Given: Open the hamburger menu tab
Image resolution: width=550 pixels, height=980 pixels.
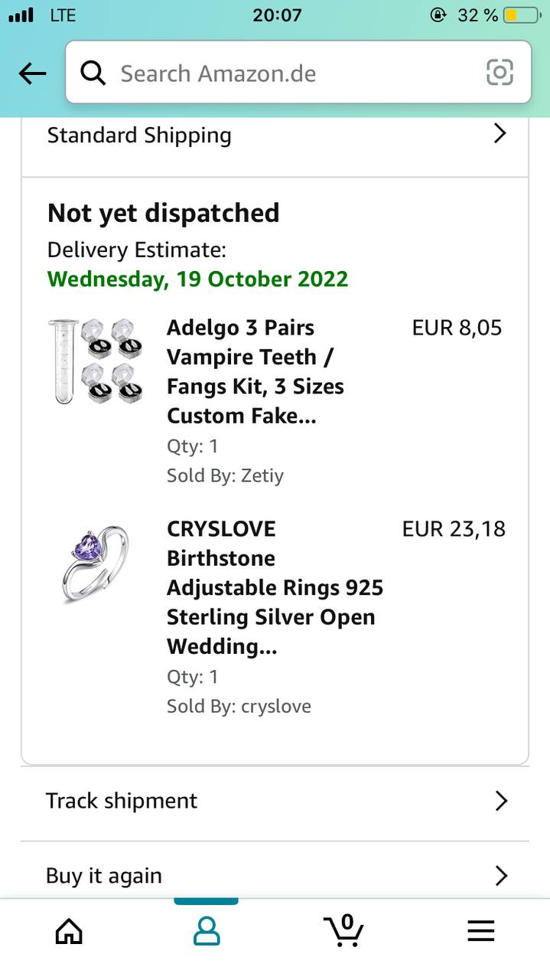Looking at the screenshot, I should point(480,931).
